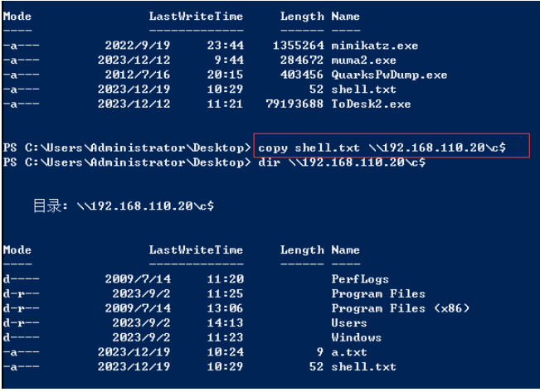540x392 pixels.
Task: Click QuarksPwDump.exe in the listing
Action: pyautogui.click(x=389, y=75)
